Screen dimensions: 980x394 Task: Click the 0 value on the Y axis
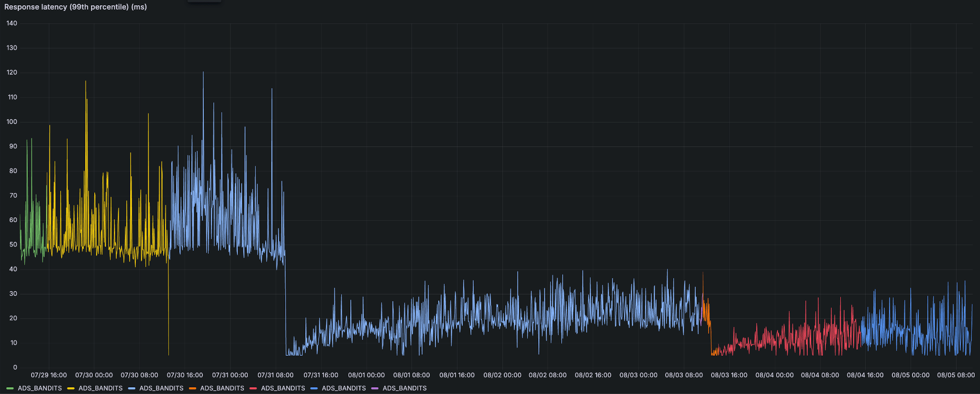15,368
